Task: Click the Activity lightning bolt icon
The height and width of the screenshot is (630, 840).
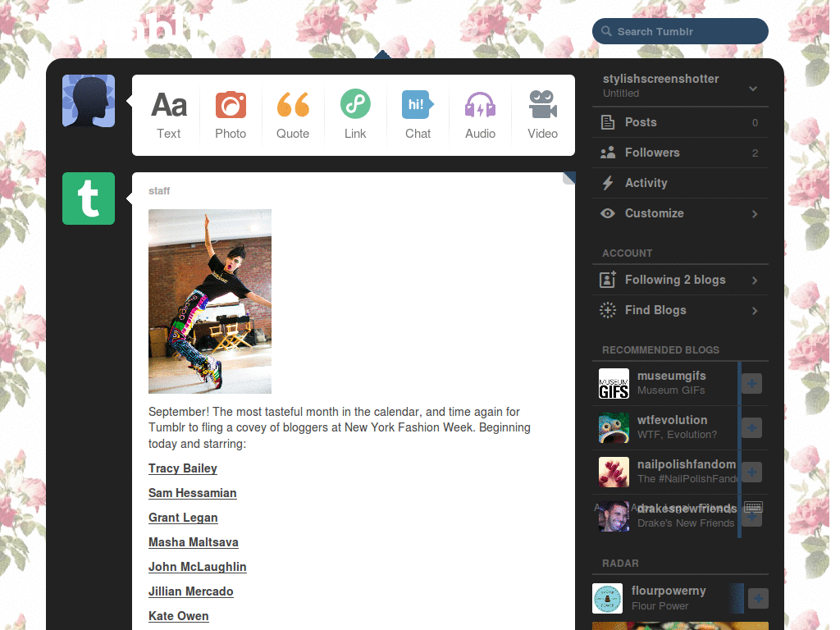Action: point(608,183)
